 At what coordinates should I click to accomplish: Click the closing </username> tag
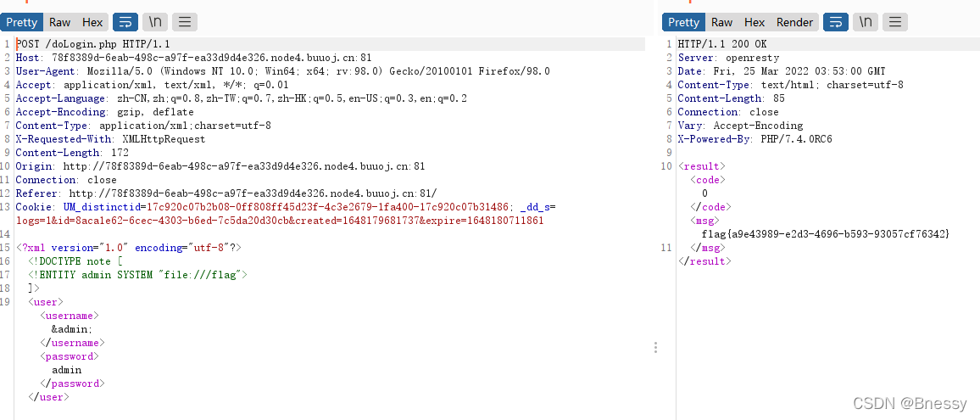pos(73,343)
